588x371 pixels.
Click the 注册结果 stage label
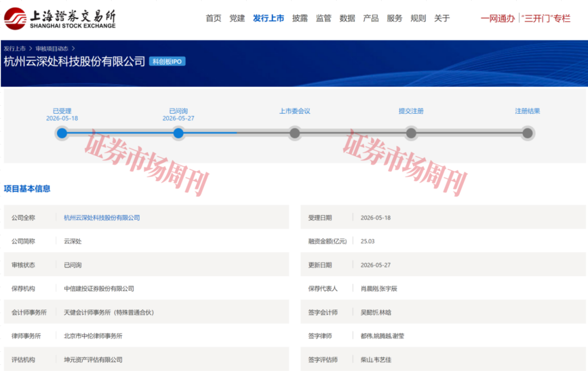(528, 111)
